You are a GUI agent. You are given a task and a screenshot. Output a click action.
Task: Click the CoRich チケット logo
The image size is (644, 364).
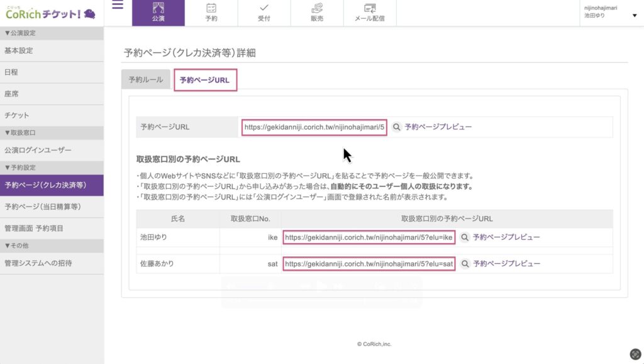50,13
